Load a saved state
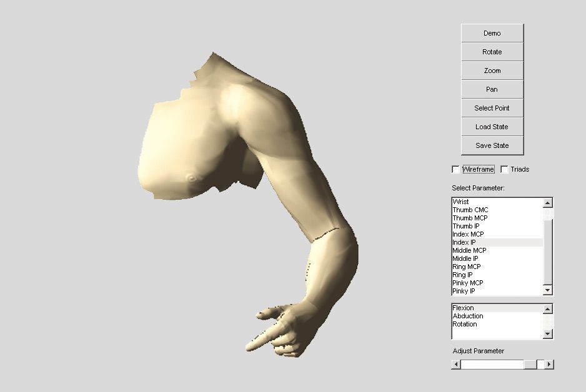 click(x=492, y=126)
